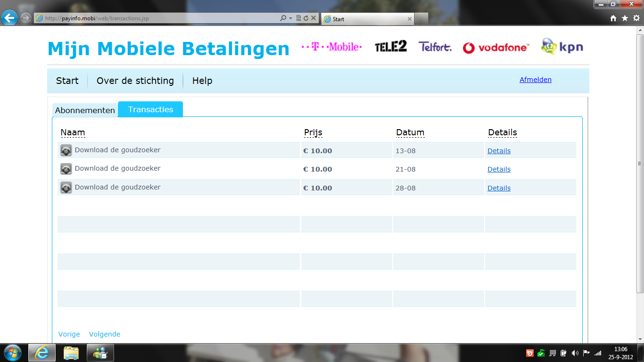Screen dimensions: 644x362
Task: Click the address bar URL field
Action: 156,18
